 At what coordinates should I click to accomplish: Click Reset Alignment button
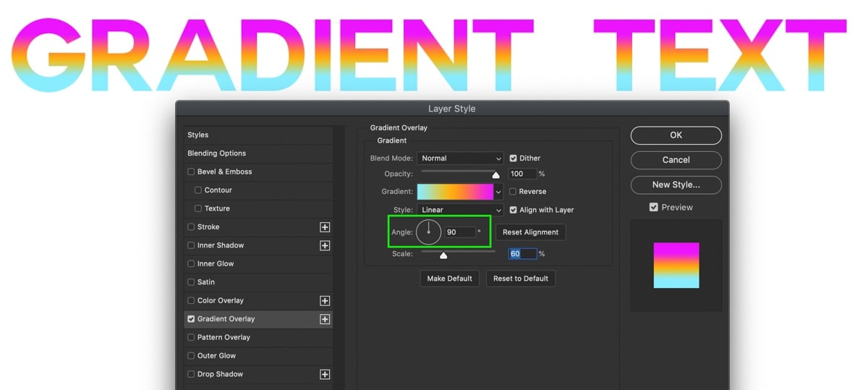[530, 232]
